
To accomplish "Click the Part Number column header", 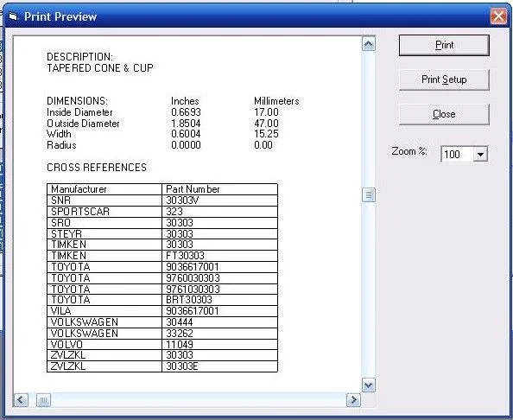I will pos(220,189).
